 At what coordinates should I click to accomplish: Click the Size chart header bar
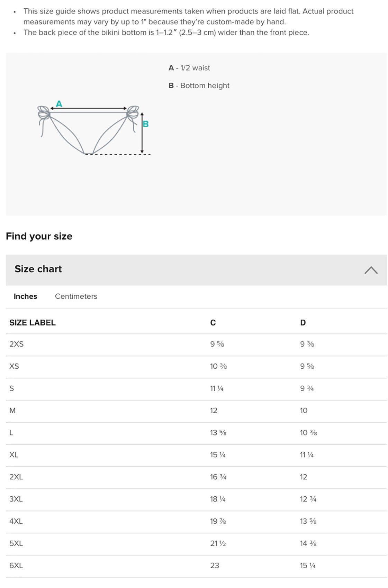tap(196, 270)
